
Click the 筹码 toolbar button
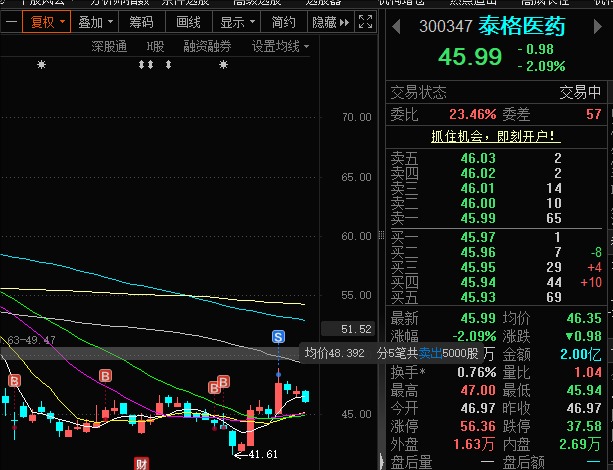(x=142, y=22)
